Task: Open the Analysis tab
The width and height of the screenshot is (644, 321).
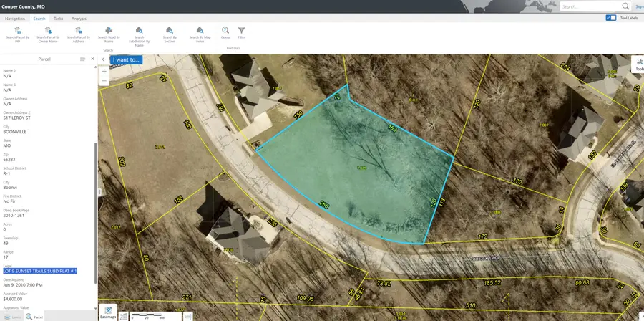Action: tap(79, 19)
